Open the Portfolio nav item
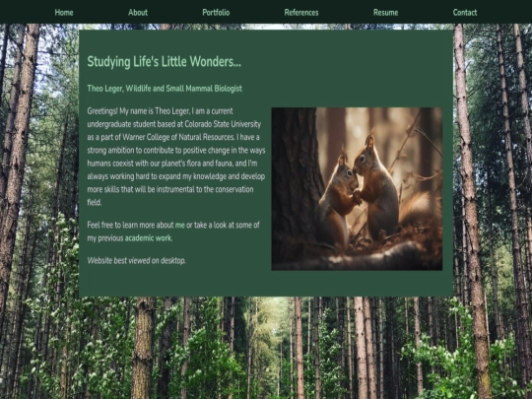This screenshot has width=532, height=399. [216, 13]
